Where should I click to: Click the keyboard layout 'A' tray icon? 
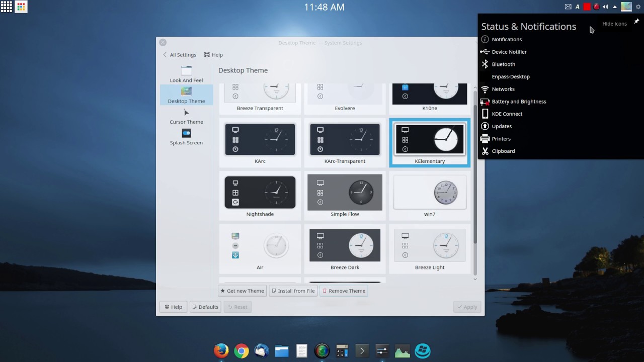tap(578, 7)
